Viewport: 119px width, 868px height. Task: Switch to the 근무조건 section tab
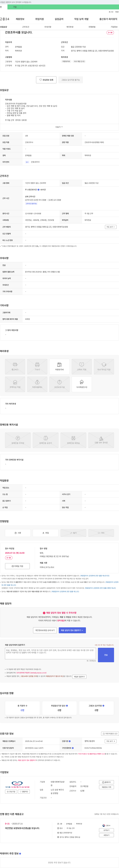click(26, 27)
